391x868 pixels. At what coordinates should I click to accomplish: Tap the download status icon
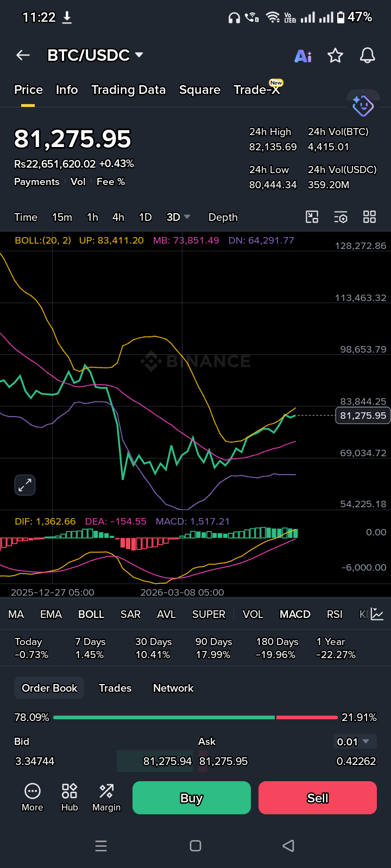point(67,17)
